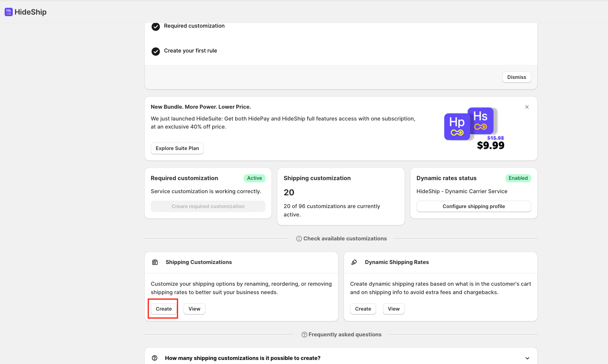Create a new shipping customization
This screenshot has width=608, height=364.
click(164, 309)
